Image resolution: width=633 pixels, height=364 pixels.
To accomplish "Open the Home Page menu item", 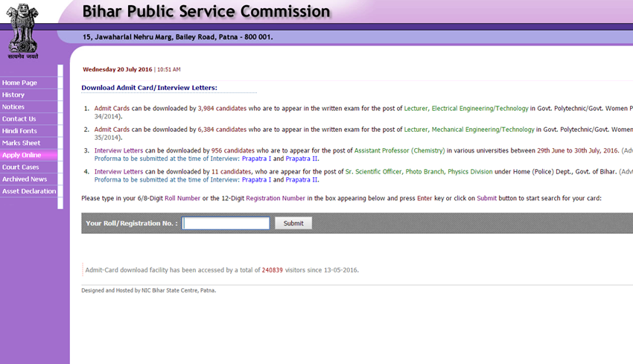I will (20, 83).
